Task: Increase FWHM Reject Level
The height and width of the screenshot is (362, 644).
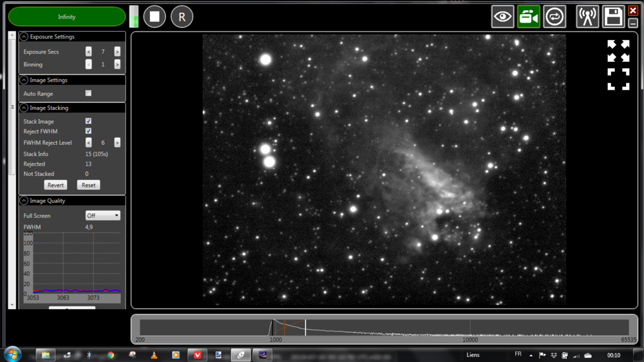Action: click(117, 142)
